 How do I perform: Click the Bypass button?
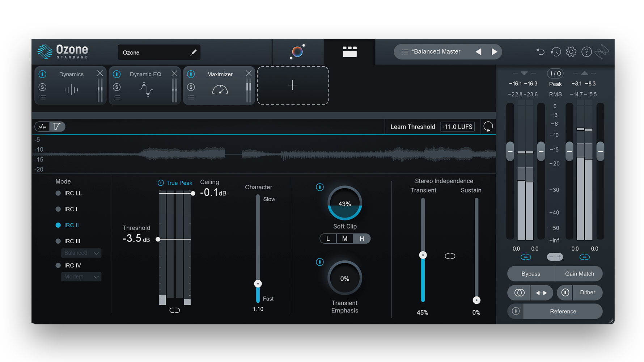tap(531, 274)
